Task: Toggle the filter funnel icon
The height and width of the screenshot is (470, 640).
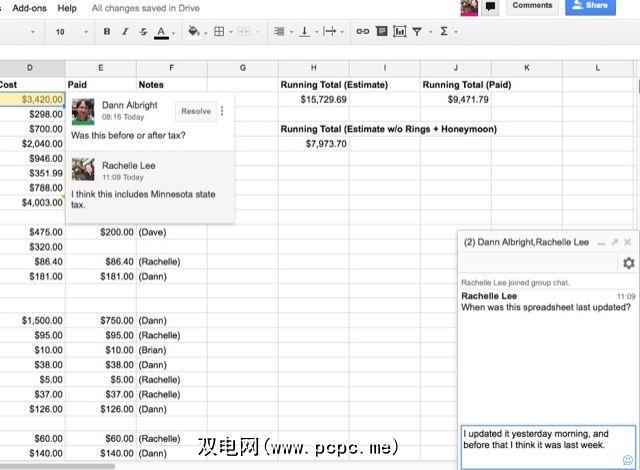Action: tap(417, 31)
